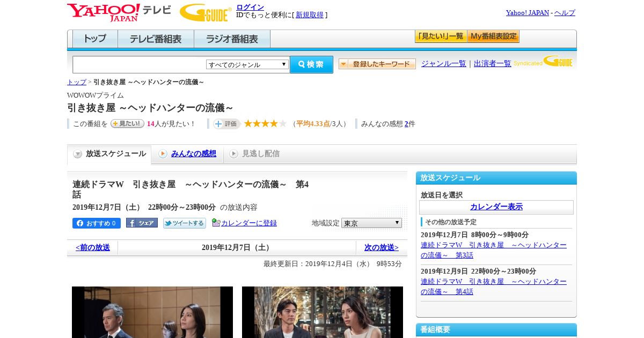The image size is (644, 338).
Task: Click the Syndicated G-GUIDE logo
Action: coord(543,62)
